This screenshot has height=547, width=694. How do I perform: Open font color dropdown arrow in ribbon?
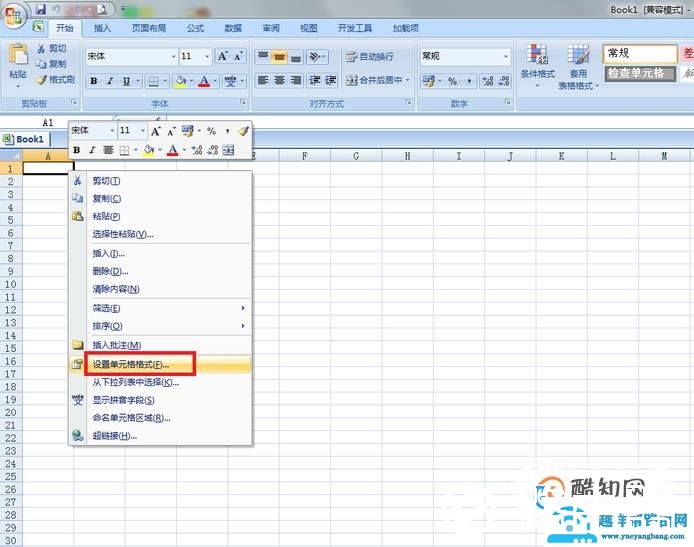215,81
